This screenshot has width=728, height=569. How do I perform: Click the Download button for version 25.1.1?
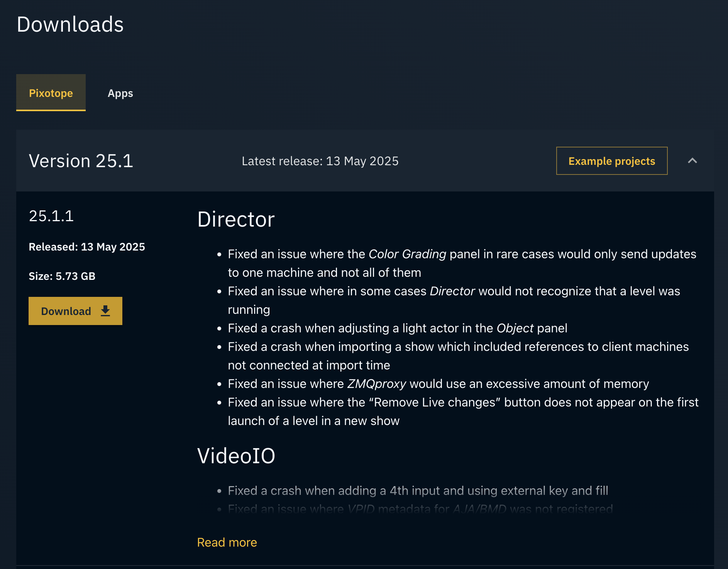pyautogui.click(x=75, y=311)
